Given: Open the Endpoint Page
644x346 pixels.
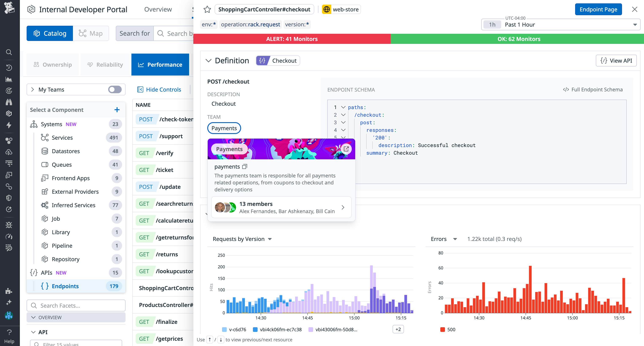Looking at the screenshot, I should pos(598,9).
